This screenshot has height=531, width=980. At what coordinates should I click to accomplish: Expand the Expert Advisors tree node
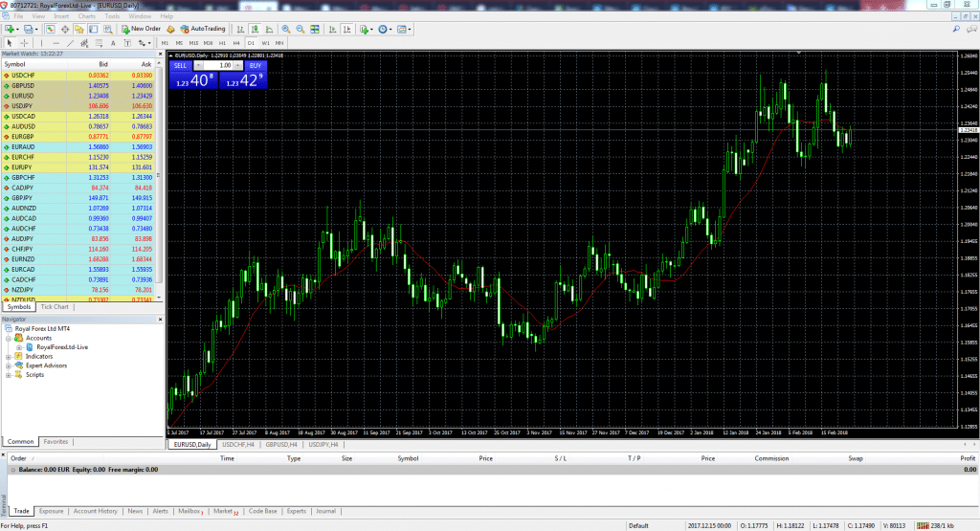click(9, 365)
